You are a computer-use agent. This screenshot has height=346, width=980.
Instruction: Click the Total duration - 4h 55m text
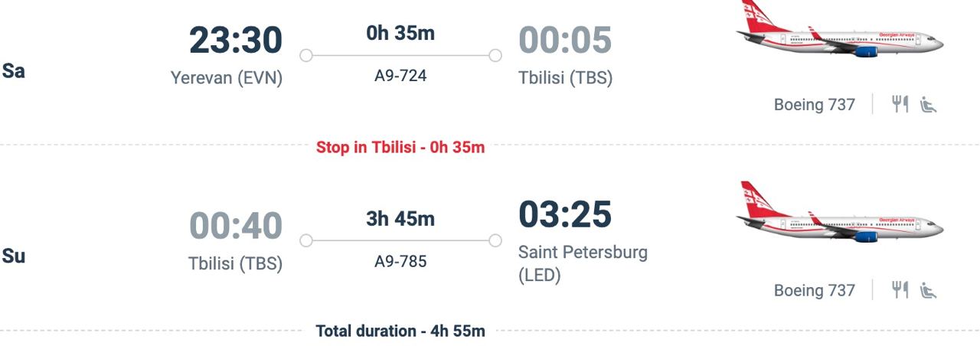(x=400, y=331)
